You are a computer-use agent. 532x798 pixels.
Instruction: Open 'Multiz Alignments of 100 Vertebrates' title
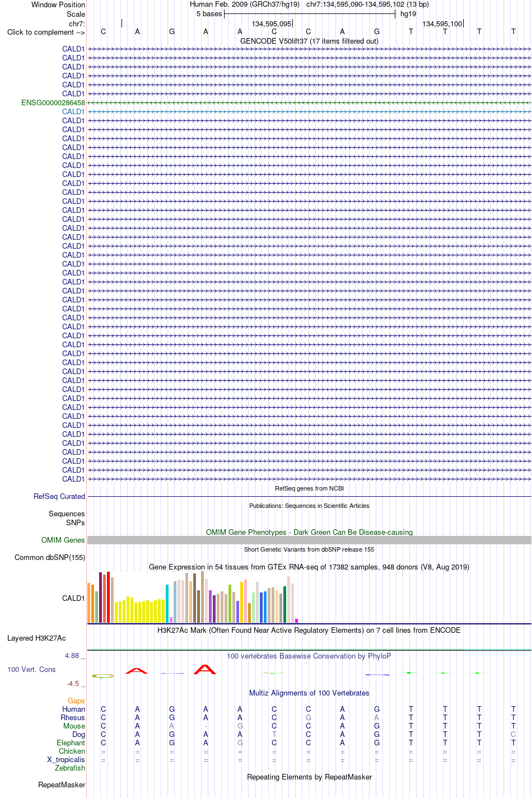coord(309,693)
